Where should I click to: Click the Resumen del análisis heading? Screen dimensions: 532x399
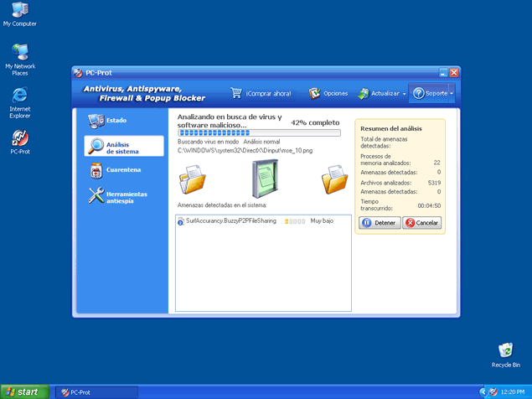point(391,129)
